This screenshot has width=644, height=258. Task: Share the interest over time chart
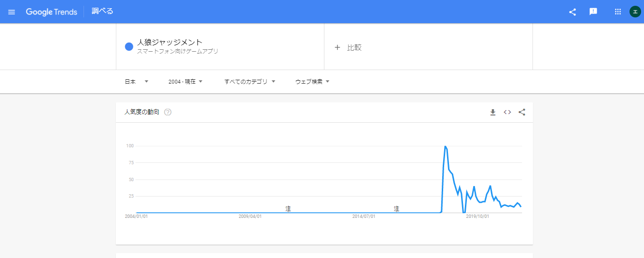pos(522,112)
